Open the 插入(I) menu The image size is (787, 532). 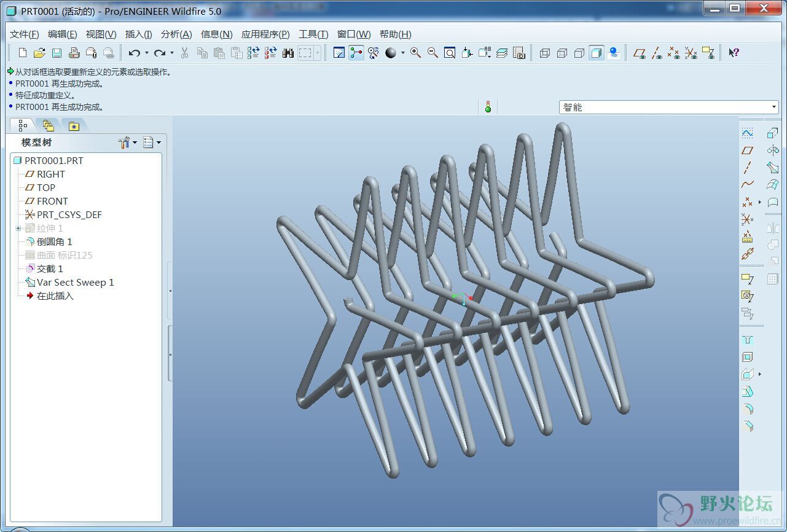139,34
